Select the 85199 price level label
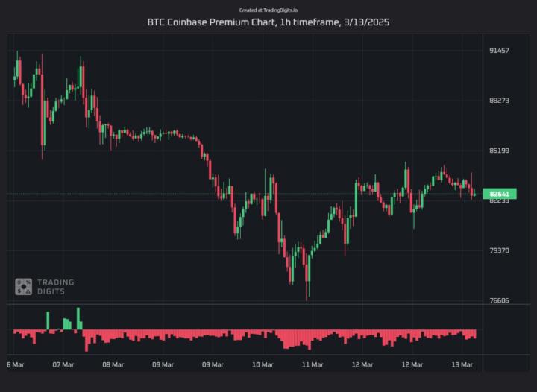 point(499,151)
